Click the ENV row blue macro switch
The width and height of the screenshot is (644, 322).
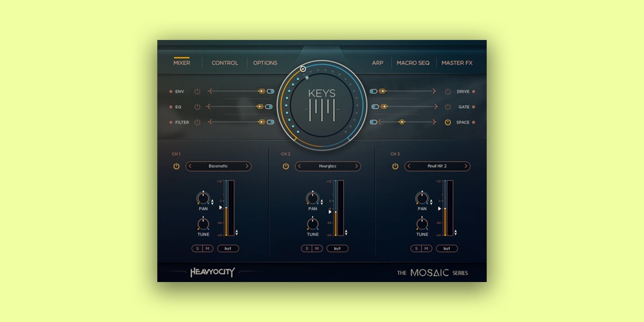pos(270,91)
